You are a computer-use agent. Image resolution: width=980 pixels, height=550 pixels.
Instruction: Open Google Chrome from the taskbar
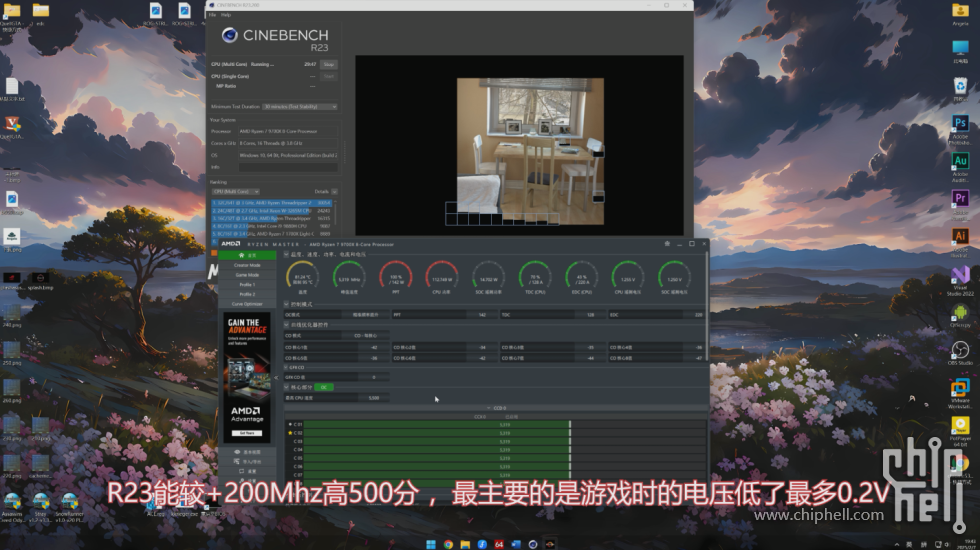[448, 544]
